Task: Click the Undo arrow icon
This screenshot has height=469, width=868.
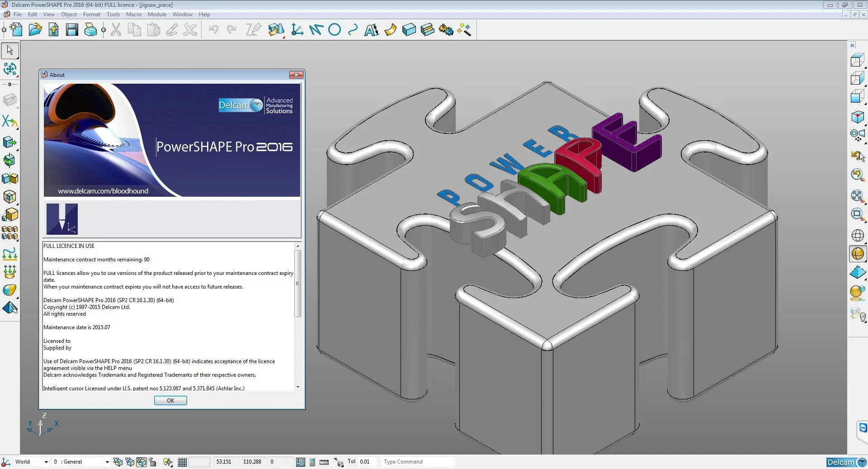Action: click(x=213, y=30)
